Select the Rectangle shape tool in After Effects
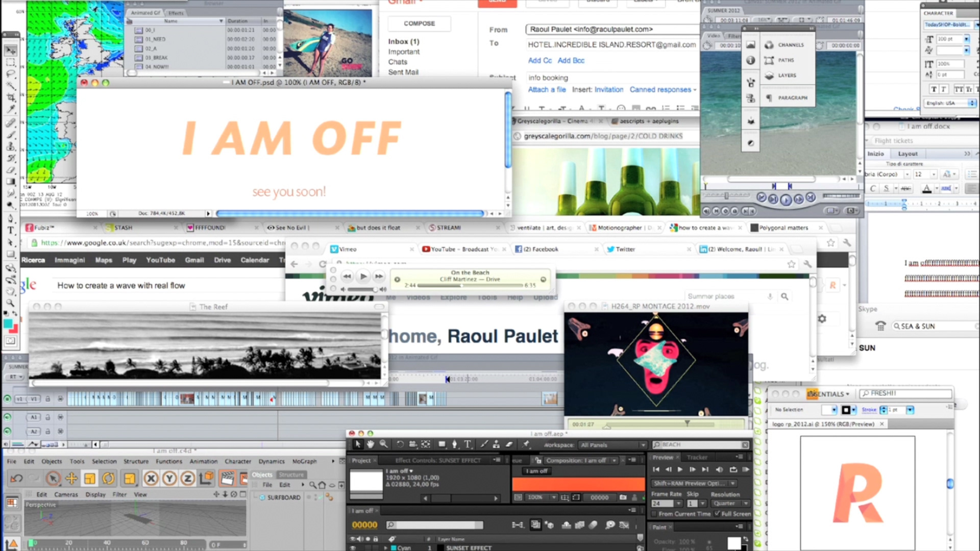This screenshot has width=980, height=551. click(442, 444)
